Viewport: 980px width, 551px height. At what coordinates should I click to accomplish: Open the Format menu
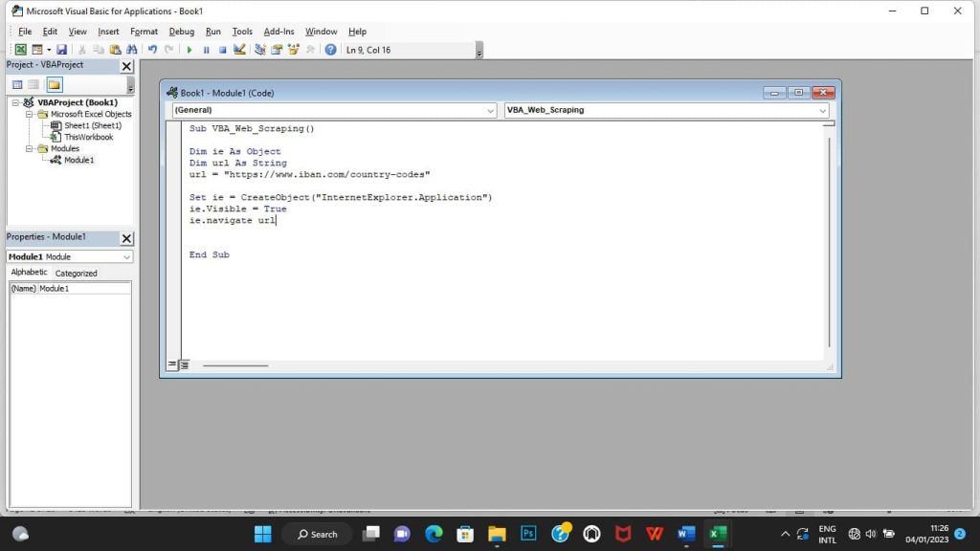pyautogui.click(x=144, y=32)
